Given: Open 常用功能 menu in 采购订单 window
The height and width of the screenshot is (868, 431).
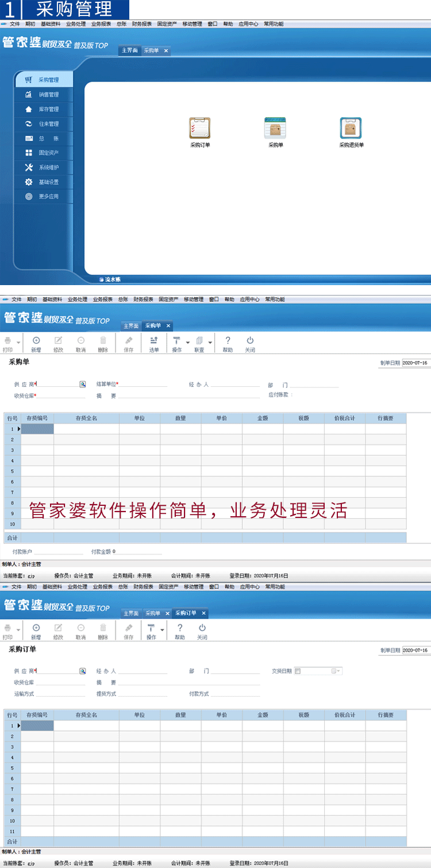Looking at the screenshot, I should 275,587.
